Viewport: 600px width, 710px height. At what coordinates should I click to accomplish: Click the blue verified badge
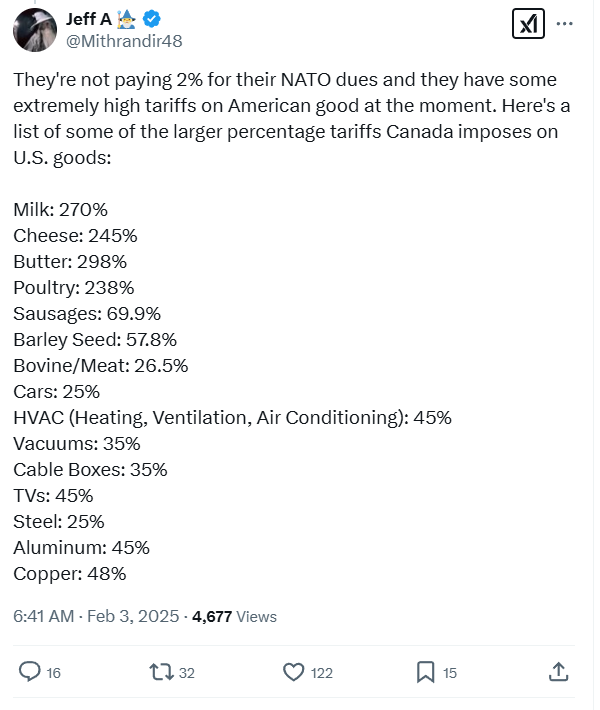click(x=152, y=19)
